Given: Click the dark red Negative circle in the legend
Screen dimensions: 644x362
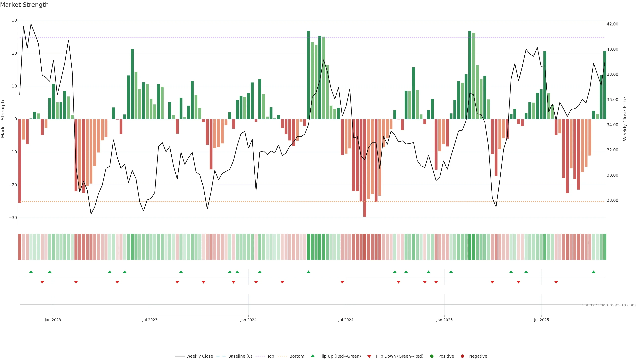Looking at the screenshot, I should point(462,356).
